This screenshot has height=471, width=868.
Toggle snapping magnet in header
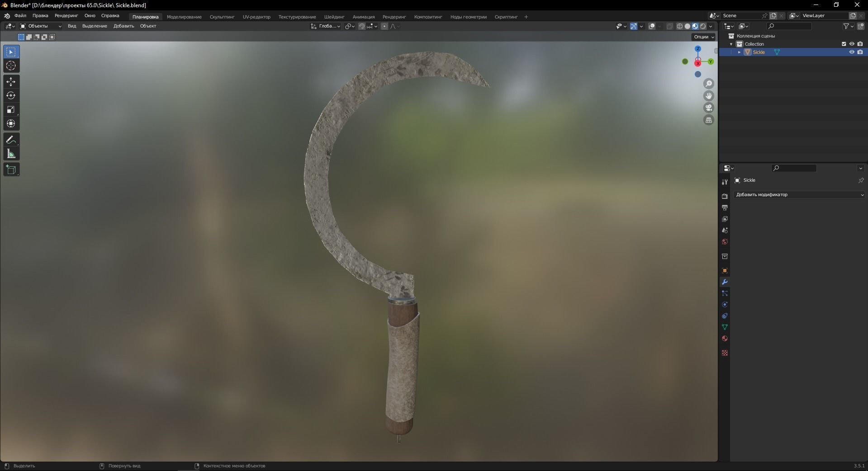(x=361, y=26)
